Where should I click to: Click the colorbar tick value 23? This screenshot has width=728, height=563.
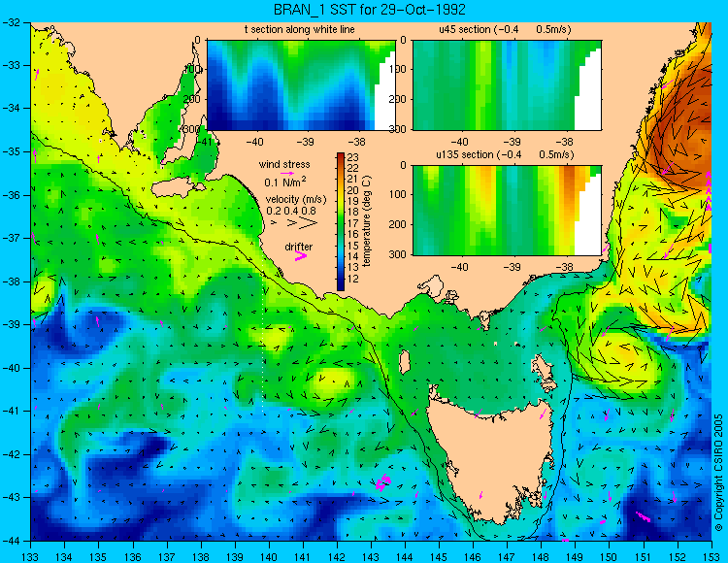click(x=353, y=158)
